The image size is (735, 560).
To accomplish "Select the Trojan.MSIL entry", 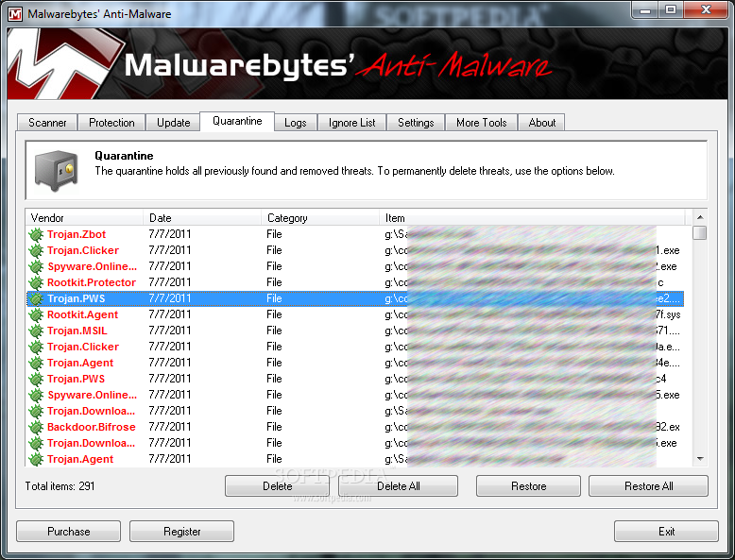I will click(x=355, y=331).
